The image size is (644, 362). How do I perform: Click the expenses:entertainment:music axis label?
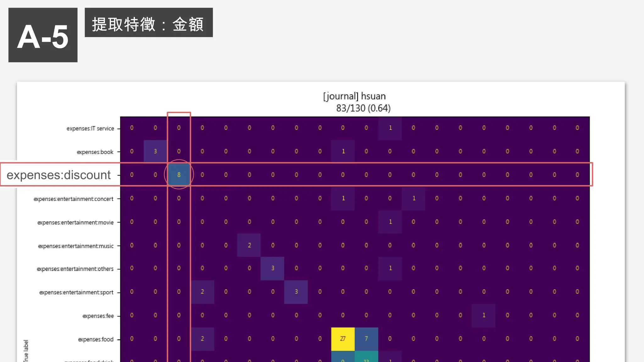point(76,246)
